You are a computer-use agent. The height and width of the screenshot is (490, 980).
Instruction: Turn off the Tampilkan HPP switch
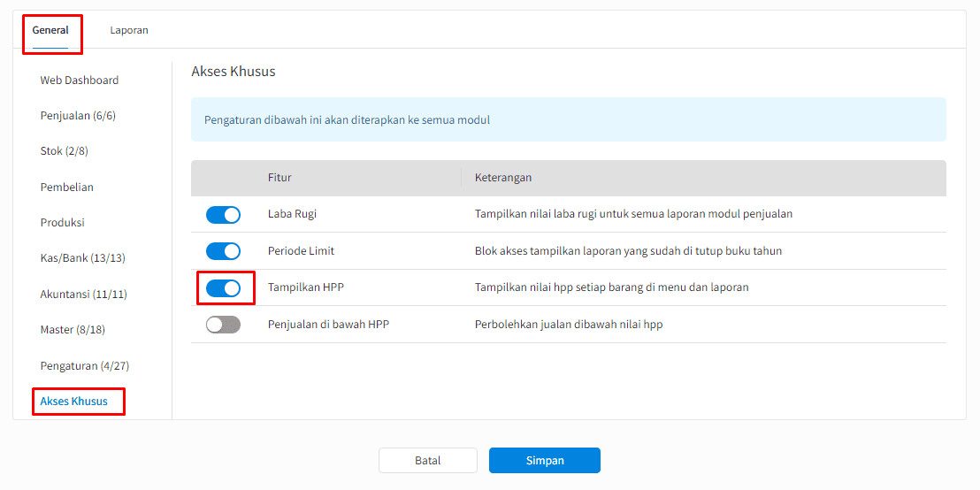(223, 288)
